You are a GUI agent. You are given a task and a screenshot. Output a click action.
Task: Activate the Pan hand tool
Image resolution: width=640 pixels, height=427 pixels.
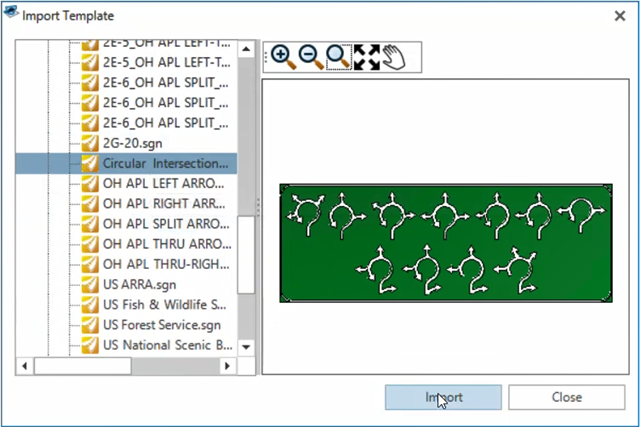pos(394,58)
